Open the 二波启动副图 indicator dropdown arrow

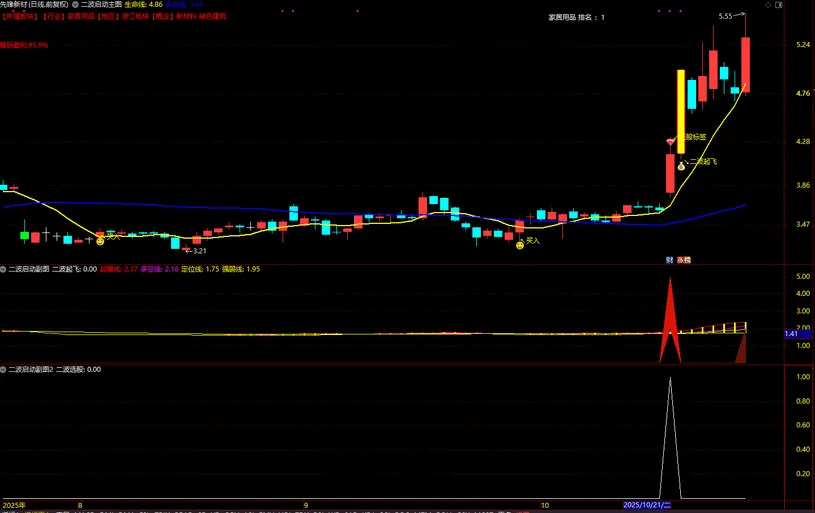[x=3, y=269]
